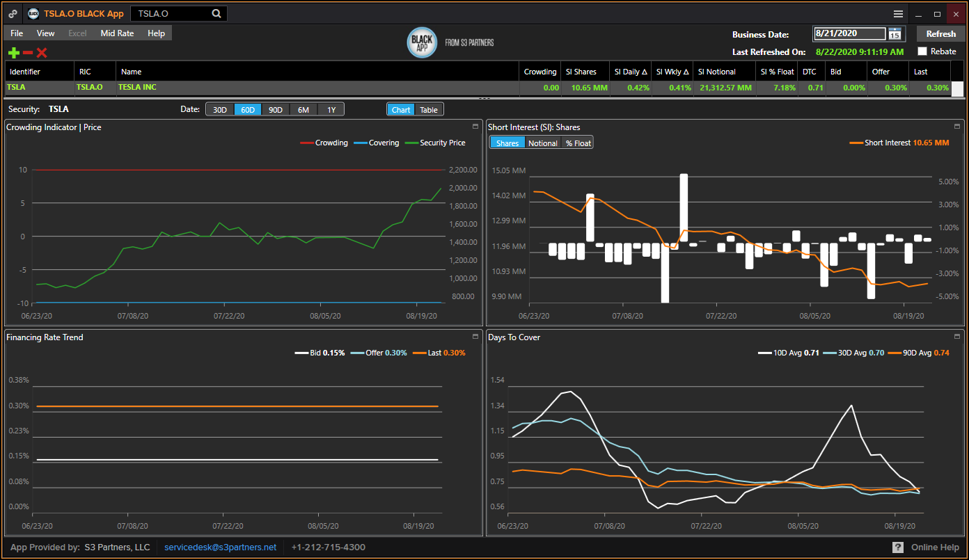Maximize the Short Interest panel
This screenshot has width=969, height=560.
click(957, 127)
